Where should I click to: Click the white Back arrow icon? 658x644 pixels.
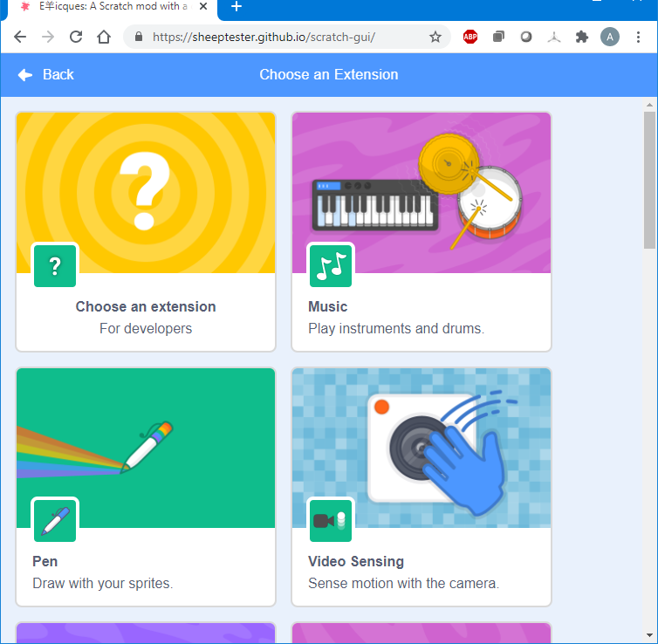pos(25,75)
